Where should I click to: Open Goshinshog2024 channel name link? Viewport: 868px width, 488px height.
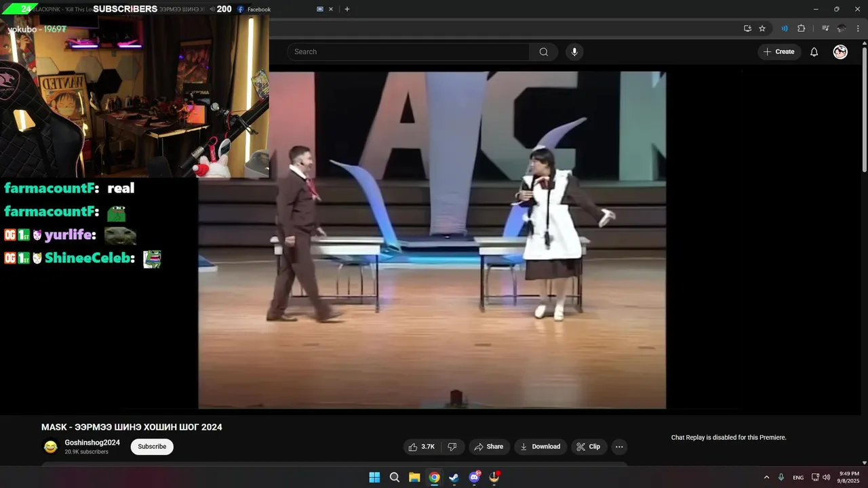(x=92, y=443)
